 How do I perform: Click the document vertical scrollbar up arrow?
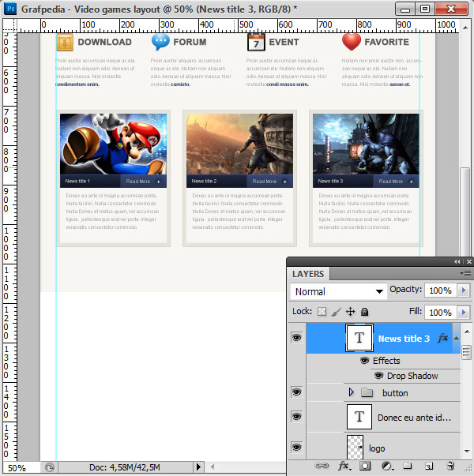[x=465, y=28]
